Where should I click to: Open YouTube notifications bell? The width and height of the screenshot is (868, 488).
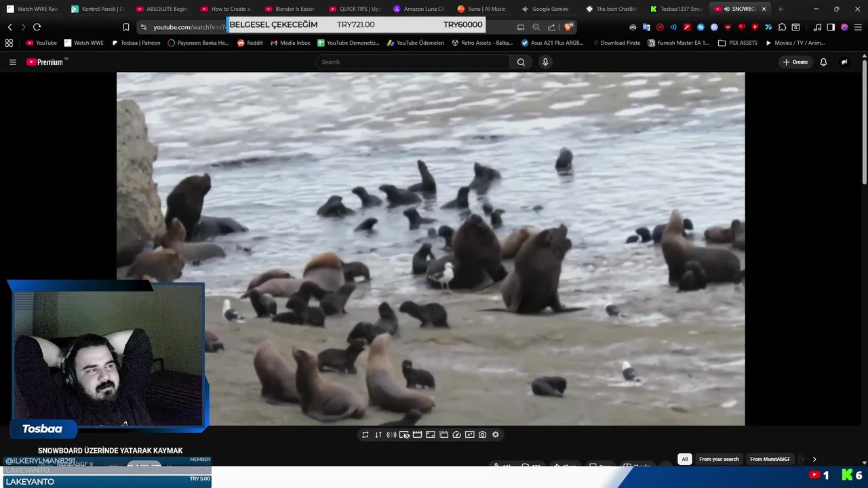pyautogui.click(x=823, y=62)
